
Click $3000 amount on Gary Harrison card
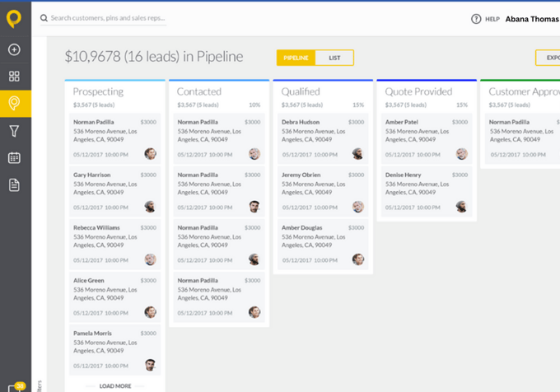coord(148,175)
